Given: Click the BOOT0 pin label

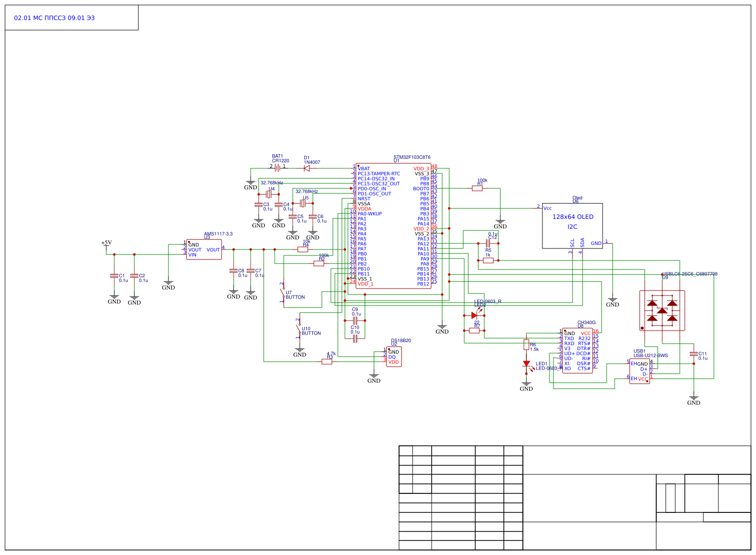Looking at the screenshot, I should click(421, 189).
